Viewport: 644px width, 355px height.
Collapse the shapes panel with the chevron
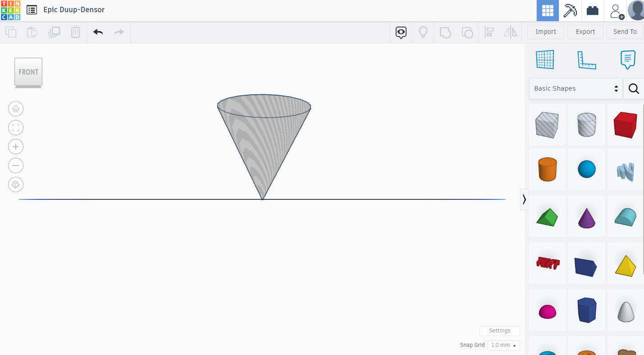[524, 199]
